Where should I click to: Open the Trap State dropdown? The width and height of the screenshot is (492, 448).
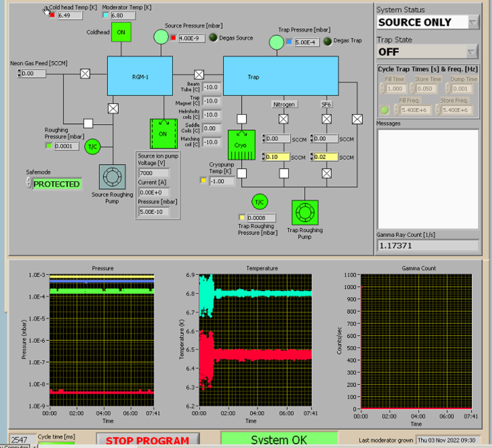click(472, 52)
